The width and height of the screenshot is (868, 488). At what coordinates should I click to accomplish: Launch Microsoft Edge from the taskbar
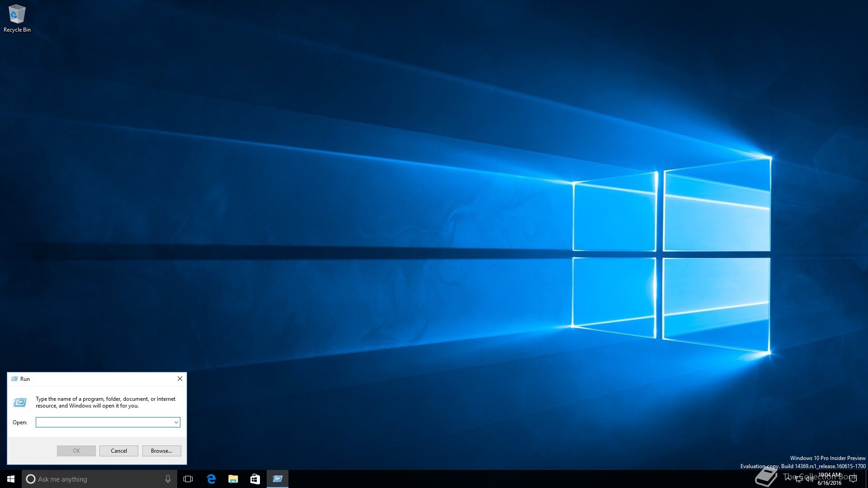tap(211, 479)
